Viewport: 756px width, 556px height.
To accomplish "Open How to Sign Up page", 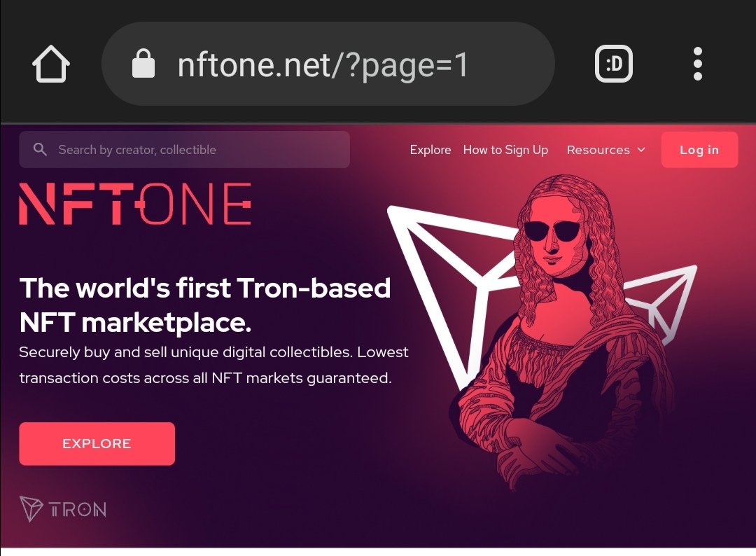I will pyautogui.click(x=505, y=150).
